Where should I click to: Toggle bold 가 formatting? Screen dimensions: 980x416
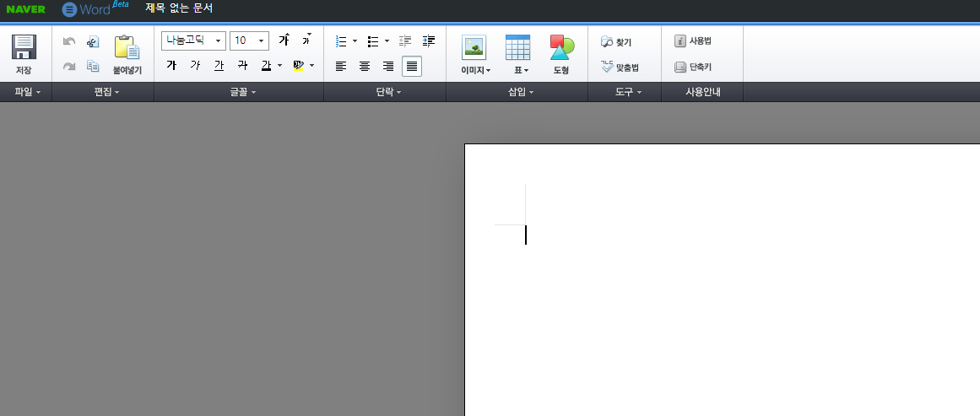(171, 65)
